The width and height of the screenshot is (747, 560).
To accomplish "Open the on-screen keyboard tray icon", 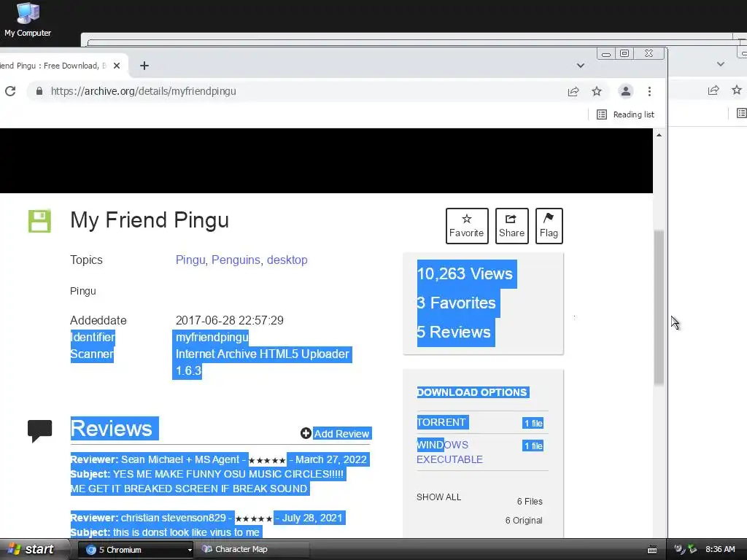I will click(651, 550).
